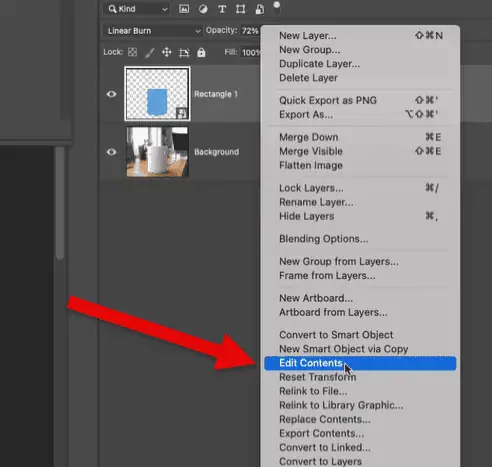
Task: Filter layers by smart object icon
Action: coord(259,9)
